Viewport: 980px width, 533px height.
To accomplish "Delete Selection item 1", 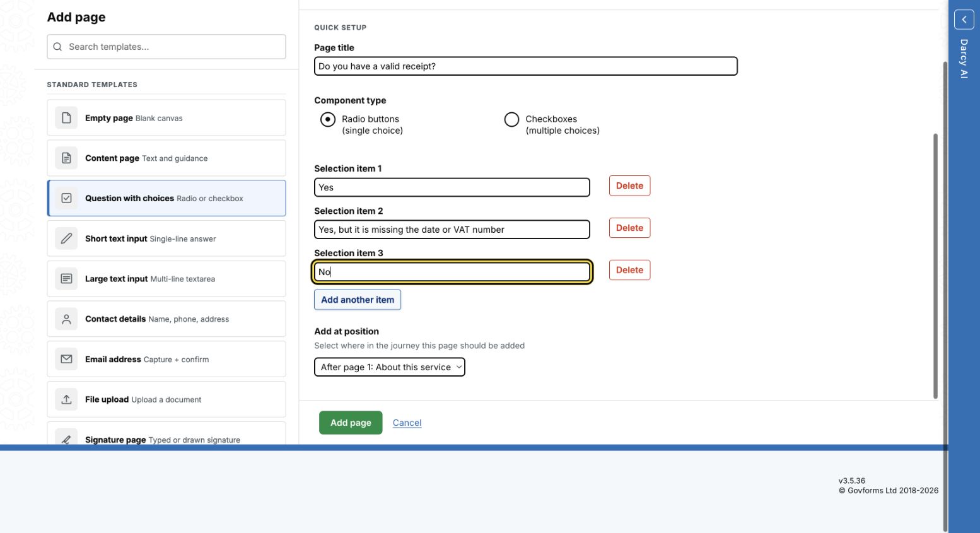I will click(629, 185).
